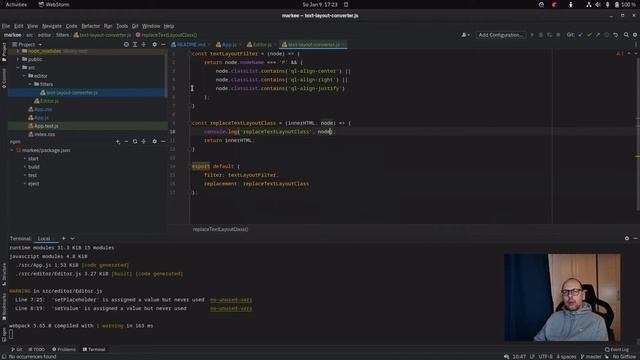Switch to the README.md editor tab
Viewport: 640px width, 360px height.
pyautogui.click(x=191, y=44)
